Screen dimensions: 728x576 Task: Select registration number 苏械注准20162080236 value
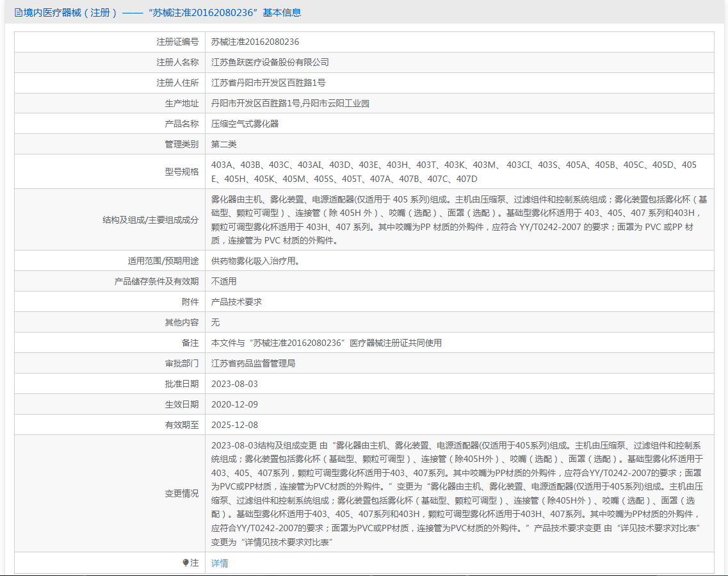tap(255, 42)
